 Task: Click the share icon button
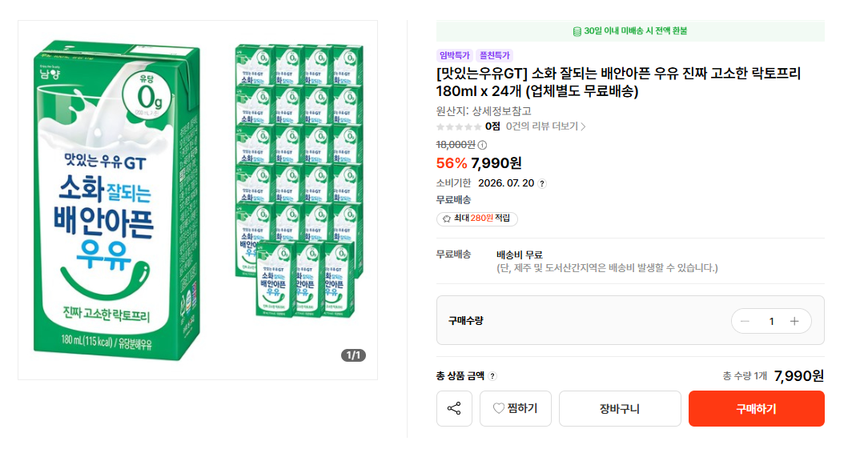454,408
